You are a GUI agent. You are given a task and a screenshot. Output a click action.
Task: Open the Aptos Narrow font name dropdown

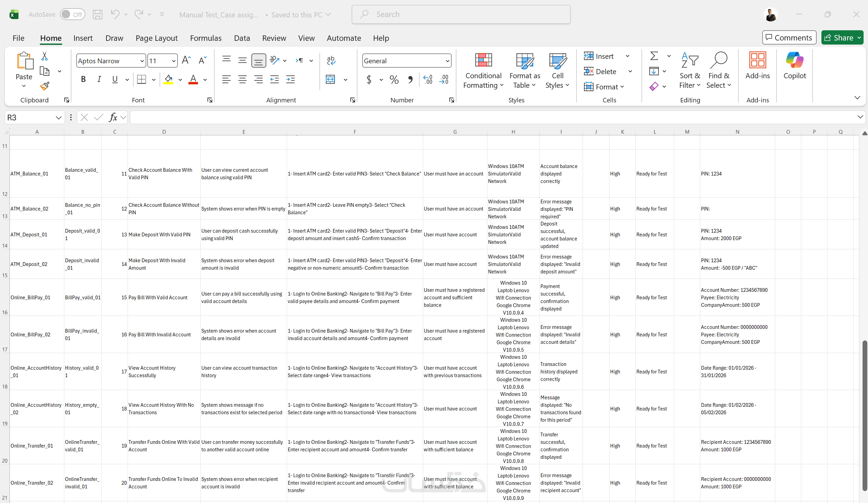142,61
